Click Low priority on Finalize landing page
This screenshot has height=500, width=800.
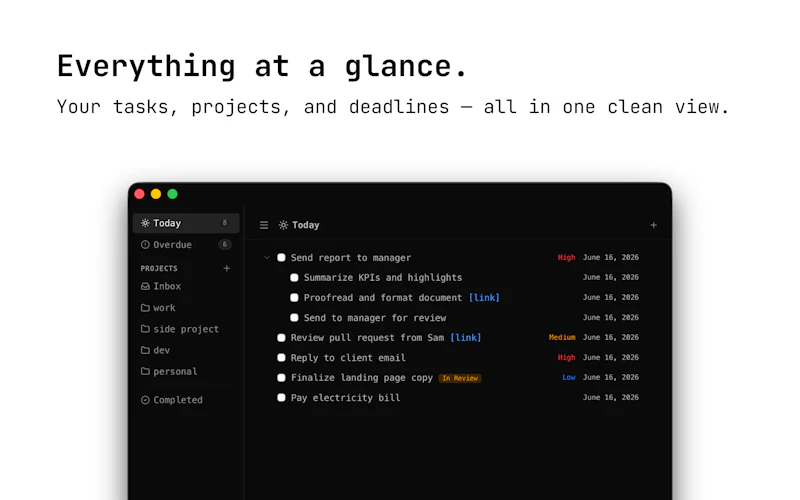[569, 377]
